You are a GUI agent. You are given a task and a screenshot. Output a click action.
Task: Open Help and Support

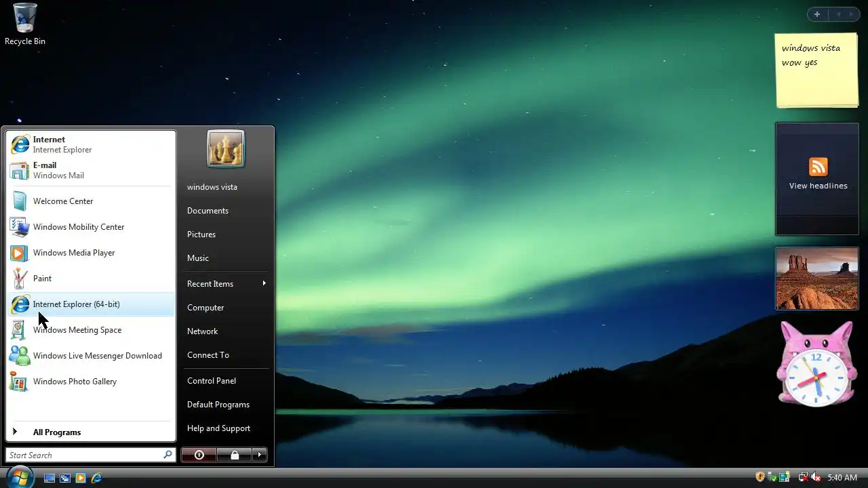tap(226, 428)
